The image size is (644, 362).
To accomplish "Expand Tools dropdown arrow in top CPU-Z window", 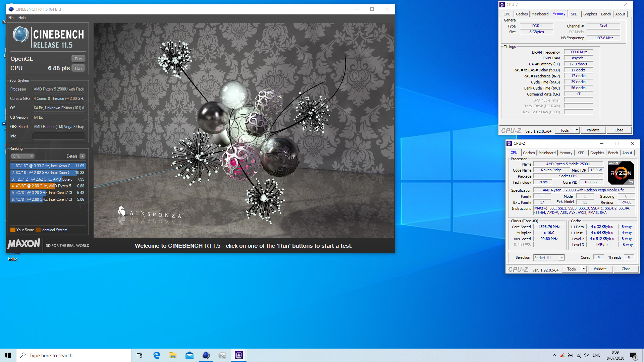I will coord(577,130).
